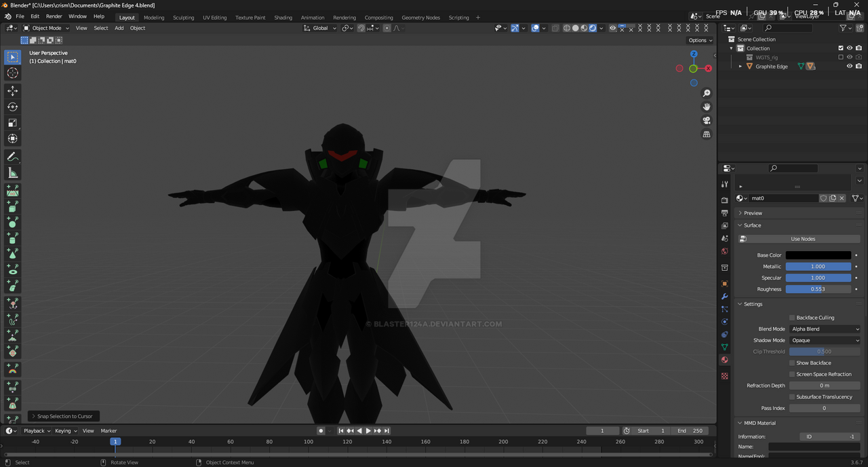Enable Screen Space Refraction checkbox

click(792, 374)
